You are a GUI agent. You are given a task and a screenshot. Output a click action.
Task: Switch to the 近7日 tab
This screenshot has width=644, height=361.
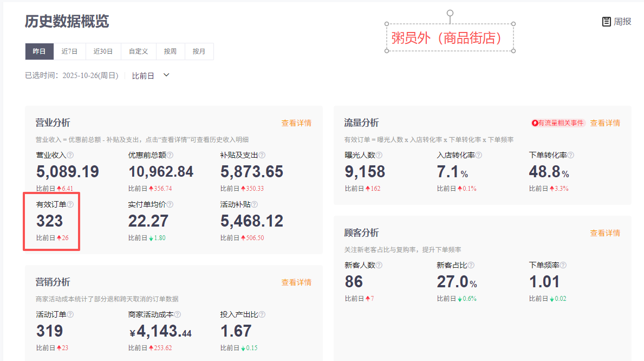[69, 51]
